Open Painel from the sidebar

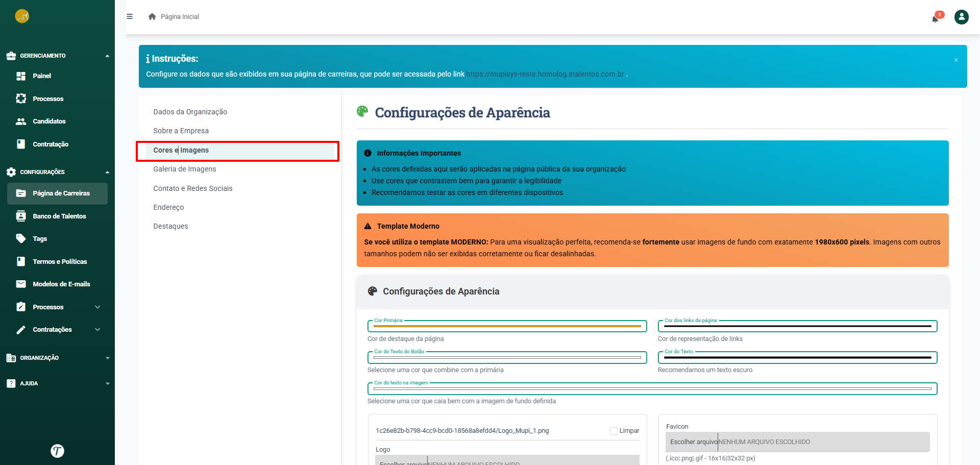42,76
